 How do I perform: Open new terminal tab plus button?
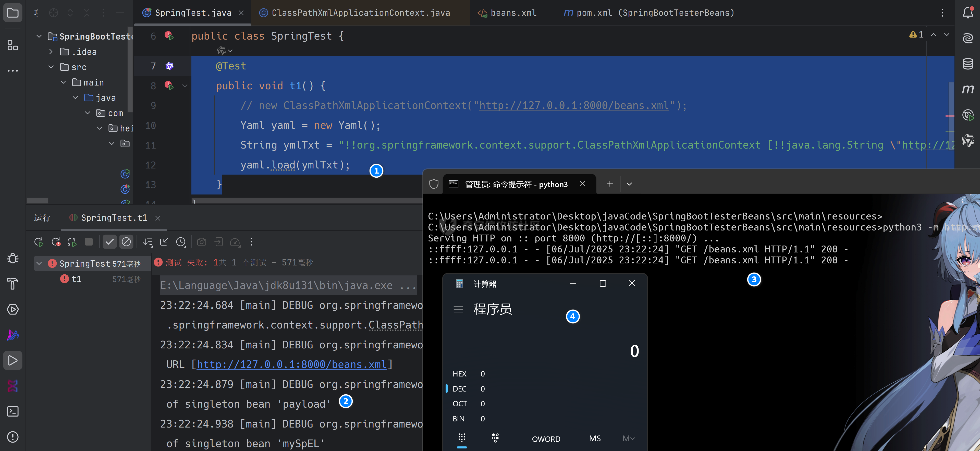[x=609, y=184]
